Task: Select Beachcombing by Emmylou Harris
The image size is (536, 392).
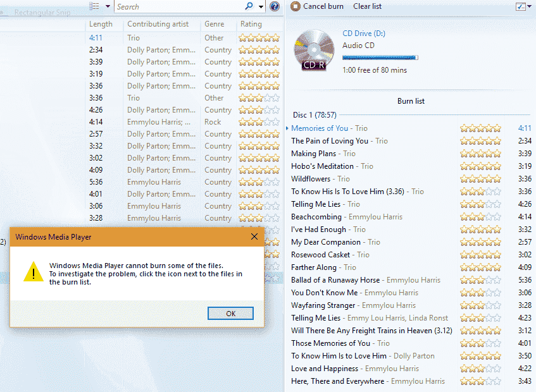Action: point(347,217)
